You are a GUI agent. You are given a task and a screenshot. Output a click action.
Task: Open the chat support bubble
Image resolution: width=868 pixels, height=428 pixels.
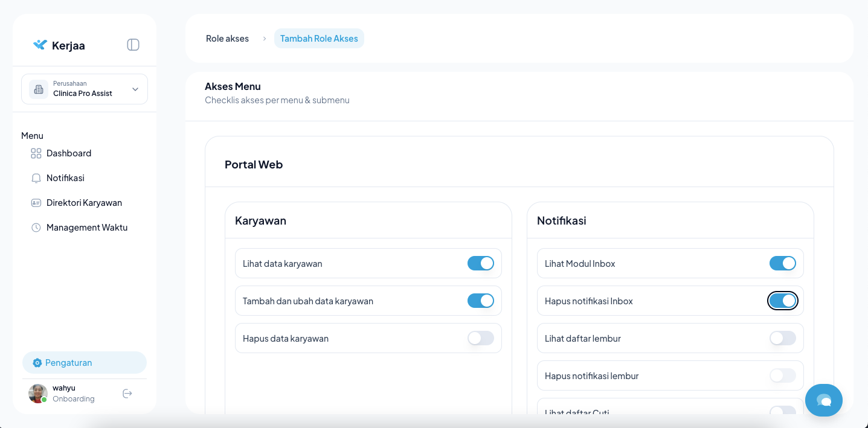[823, 400]
